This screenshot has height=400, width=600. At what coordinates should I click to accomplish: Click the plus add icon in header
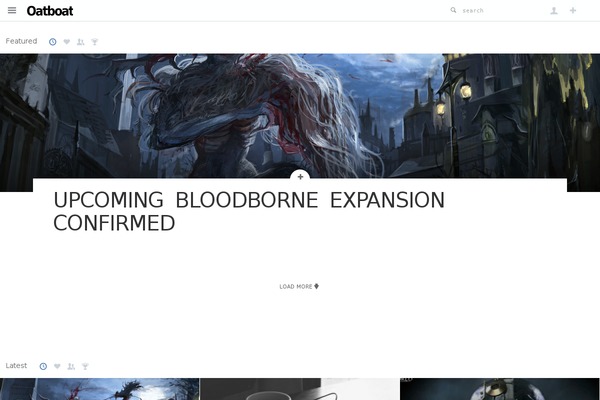pos(573,10)
